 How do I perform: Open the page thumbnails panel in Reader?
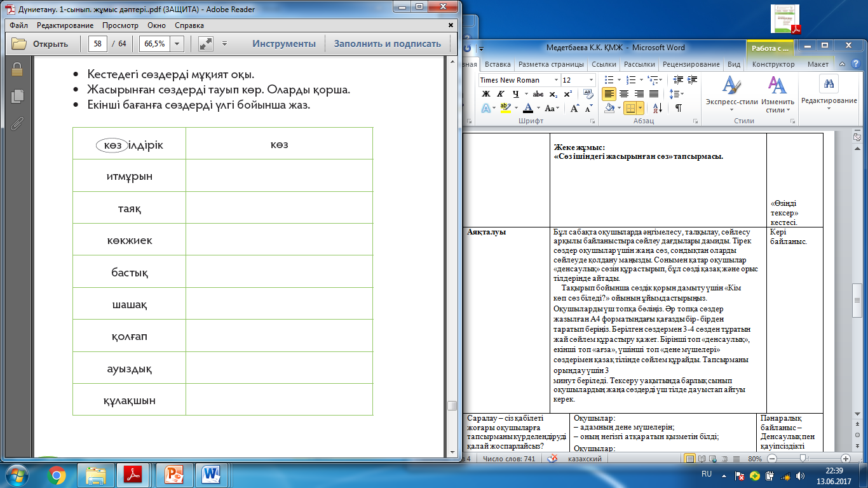18,96
